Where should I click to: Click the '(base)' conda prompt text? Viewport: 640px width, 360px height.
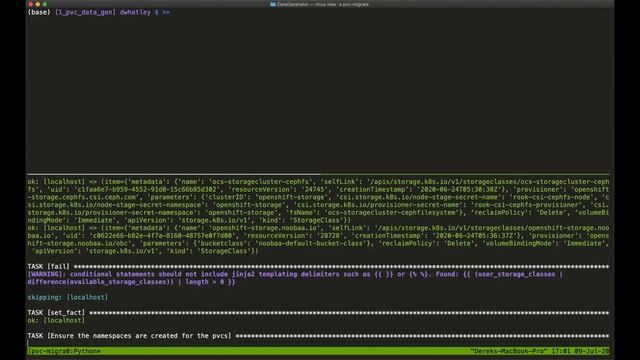coord(39,12)
